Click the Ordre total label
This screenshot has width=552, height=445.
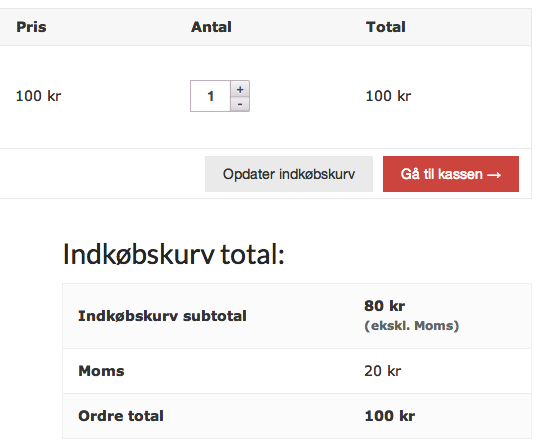(x=121, y=416)
